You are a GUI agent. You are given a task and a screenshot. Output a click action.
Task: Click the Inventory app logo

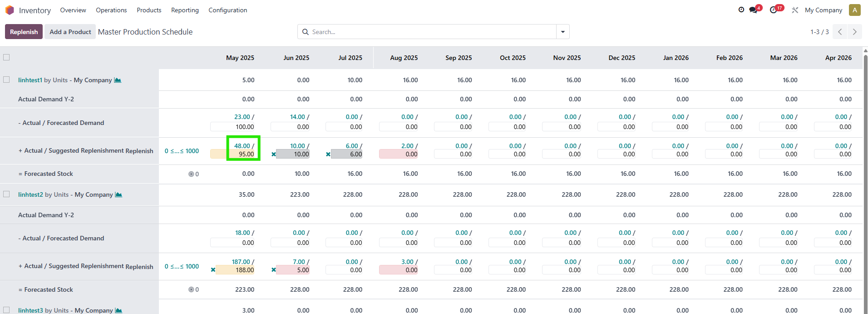click(x=10, y=10)
